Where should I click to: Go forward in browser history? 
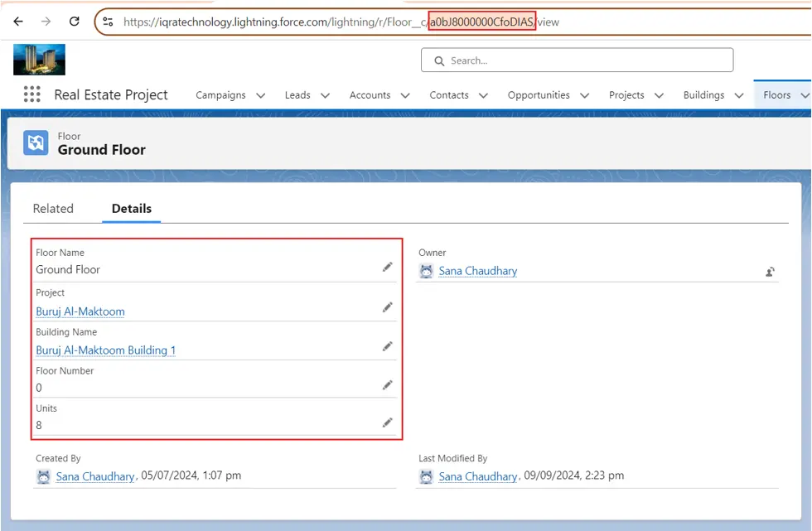46,22
